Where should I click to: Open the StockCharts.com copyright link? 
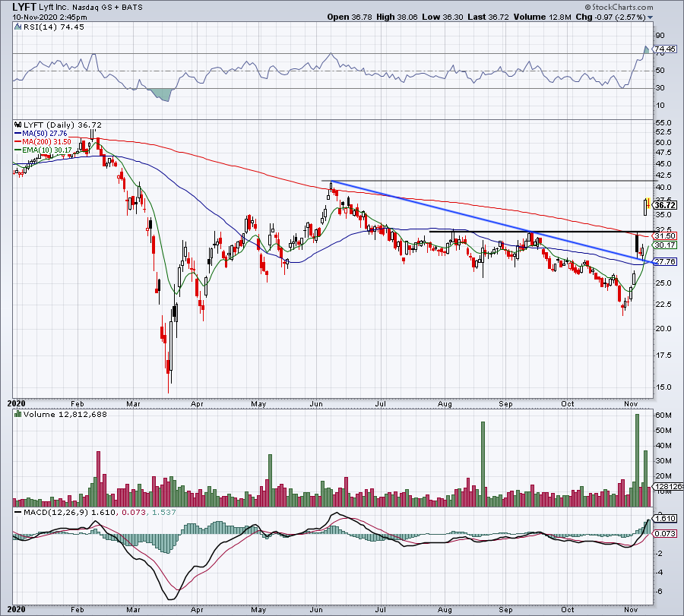(x=619, y=7)
